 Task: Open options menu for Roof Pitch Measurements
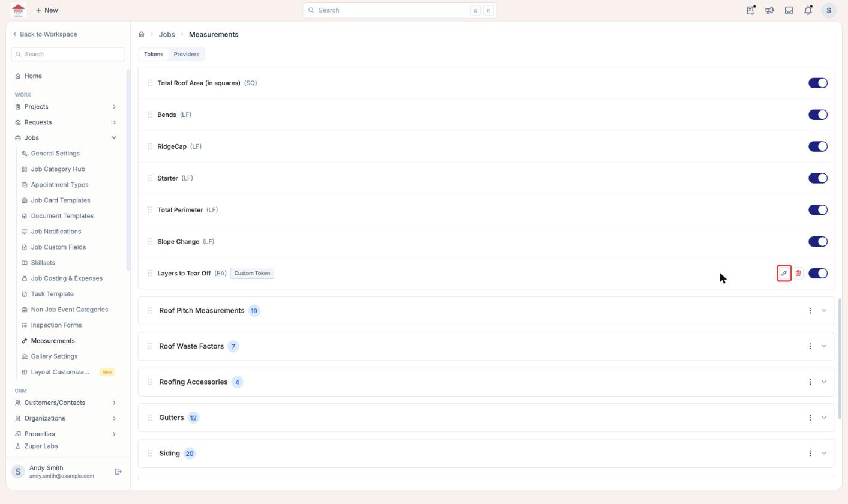pyautogui.click(x=810, y=311)
